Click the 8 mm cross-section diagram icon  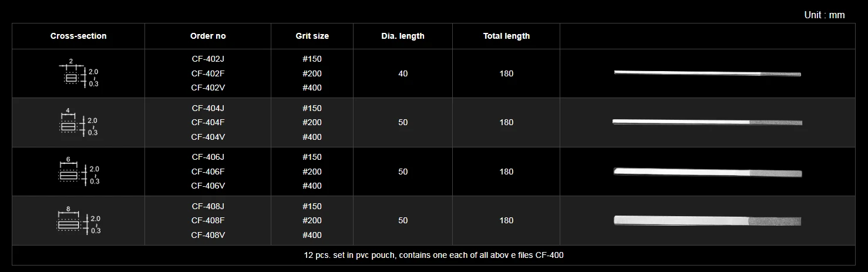78,221
